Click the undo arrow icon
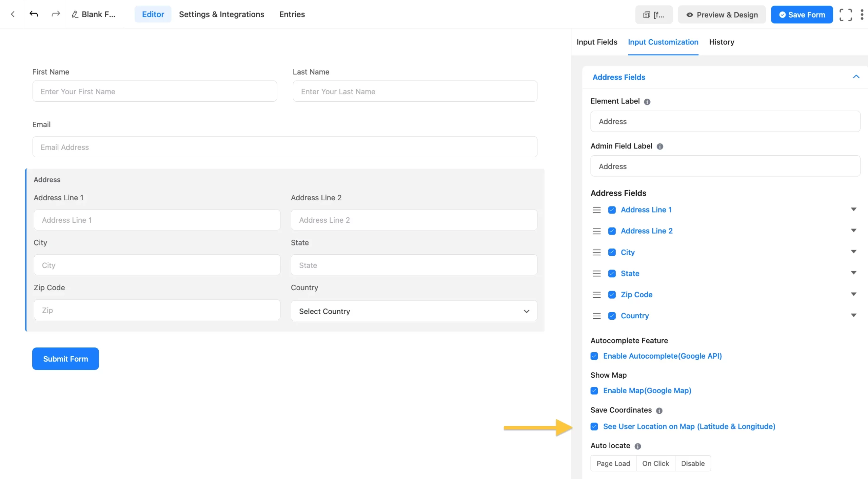 [x=34, y=14]
